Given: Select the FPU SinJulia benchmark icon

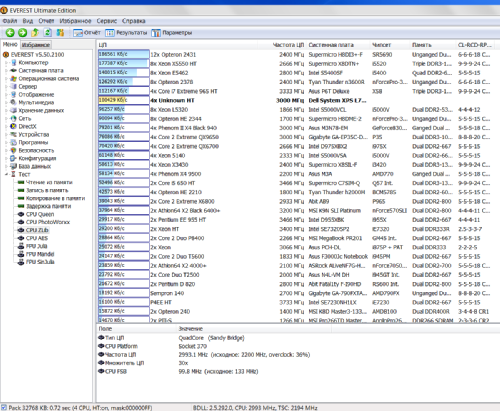Looking at the screenshot, I should coord(21,262).
